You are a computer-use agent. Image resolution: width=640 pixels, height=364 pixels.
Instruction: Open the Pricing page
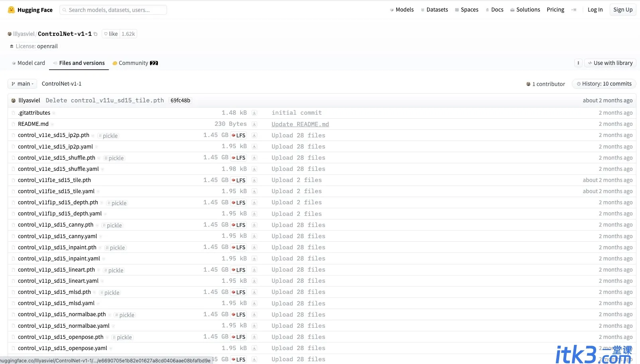[x=555, y=10]
